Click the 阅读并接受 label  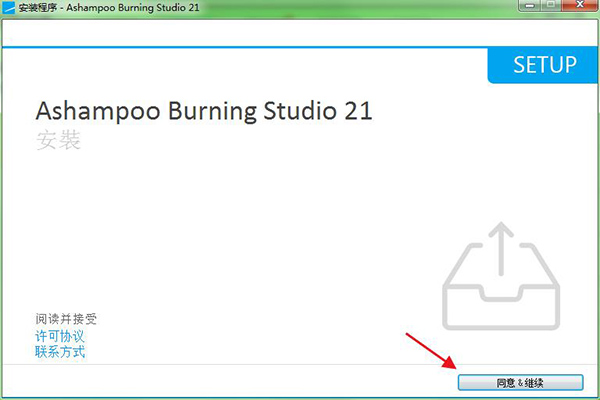[x=66, y=318]
